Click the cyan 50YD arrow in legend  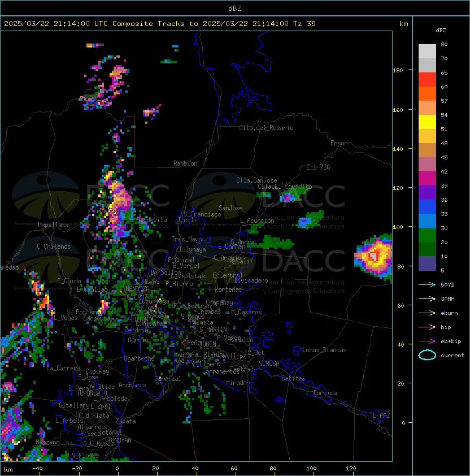click(x=427, y=284)
